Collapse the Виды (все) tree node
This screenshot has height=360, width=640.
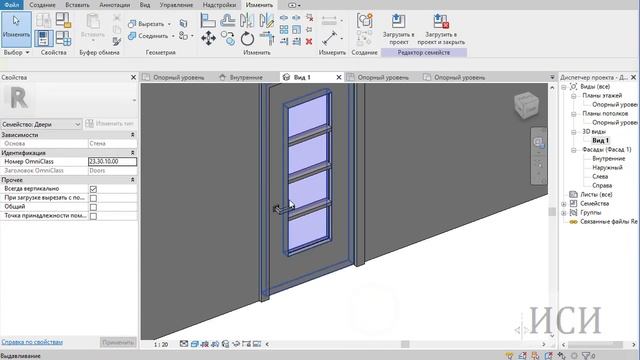tap(564, 87)
